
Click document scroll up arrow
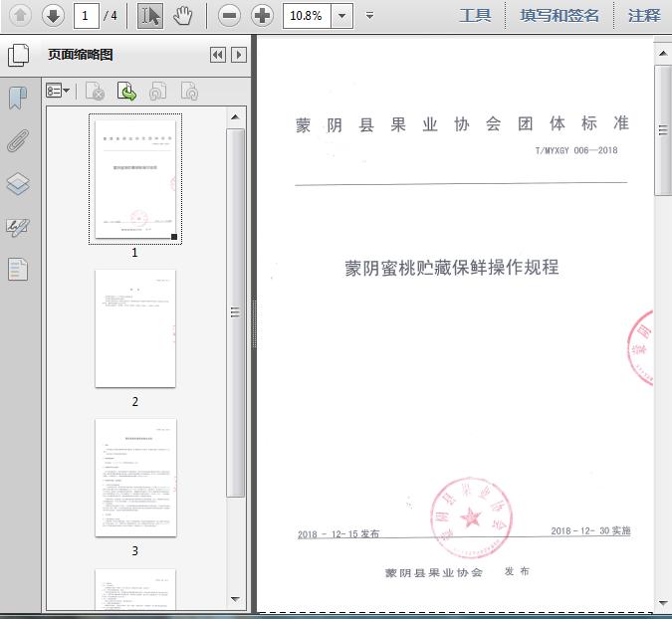663,53
